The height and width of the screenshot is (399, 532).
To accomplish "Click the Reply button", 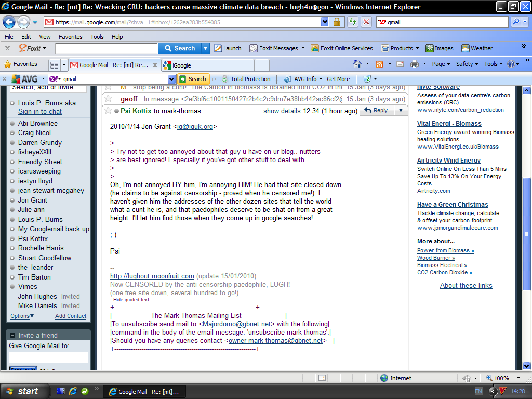I will (376, 110).
